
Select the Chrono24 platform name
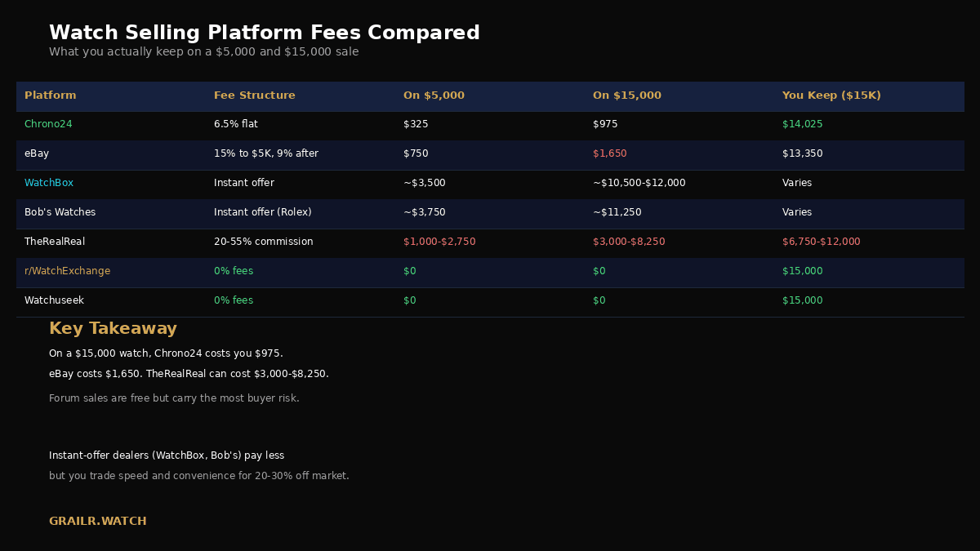tap(48, 124)
